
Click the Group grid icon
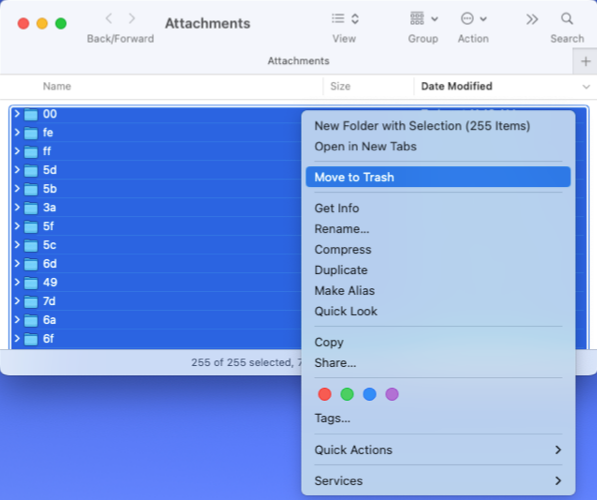coord(417,19)
